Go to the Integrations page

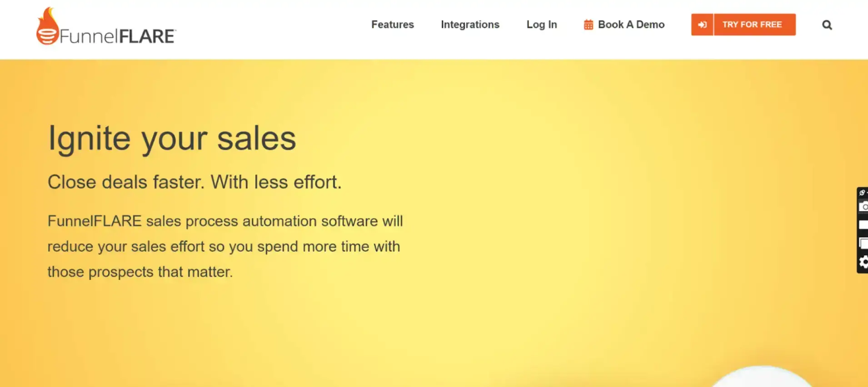coord(470,25)
